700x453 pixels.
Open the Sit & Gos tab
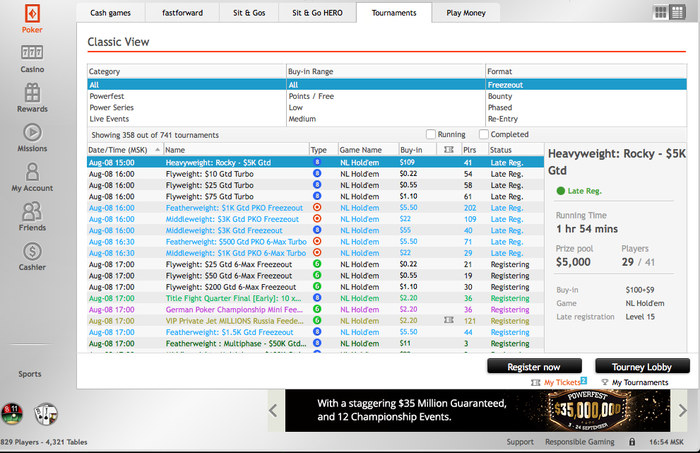coord(249,13)
